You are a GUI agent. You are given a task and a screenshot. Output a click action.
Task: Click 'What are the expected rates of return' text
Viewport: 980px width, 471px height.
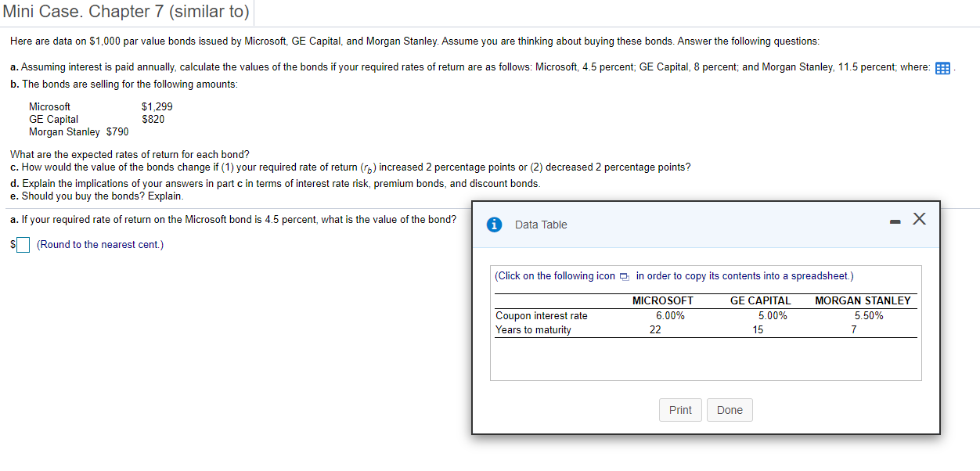click(x=130, y=155)
